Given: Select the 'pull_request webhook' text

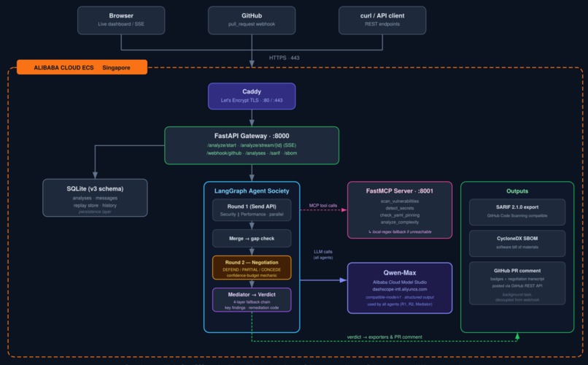Looking at the screenshot, I should tap(252, 24).
